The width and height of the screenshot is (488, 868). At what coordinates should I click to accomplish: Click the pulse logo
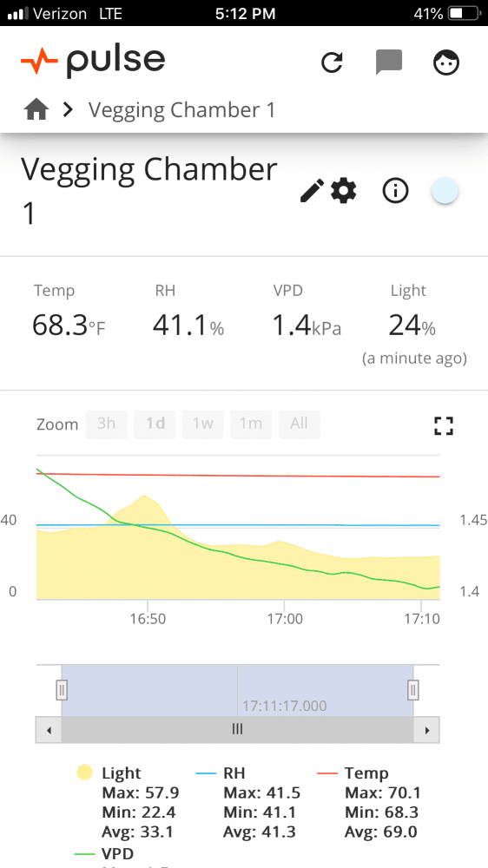(93, 62)
